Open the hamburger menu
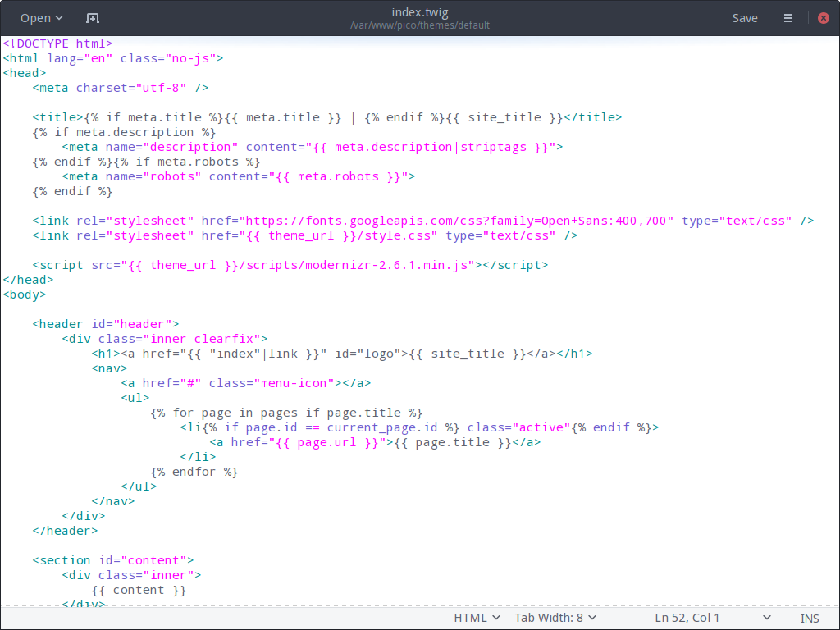This screenshot has height=630, width=840. (788, 18)
